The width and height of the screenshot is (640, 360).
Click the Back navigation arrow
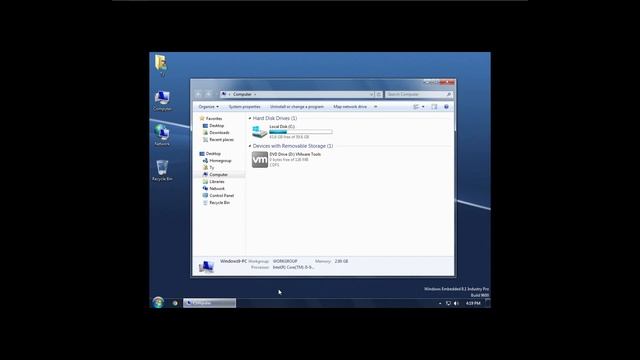pos(199,94)
